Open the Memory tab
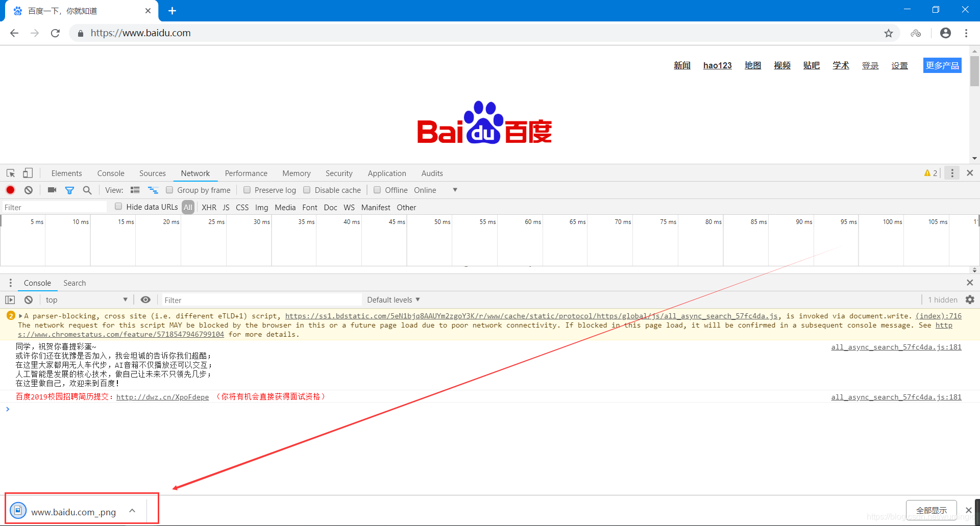 pyautogui.click(x=297, y=173)
